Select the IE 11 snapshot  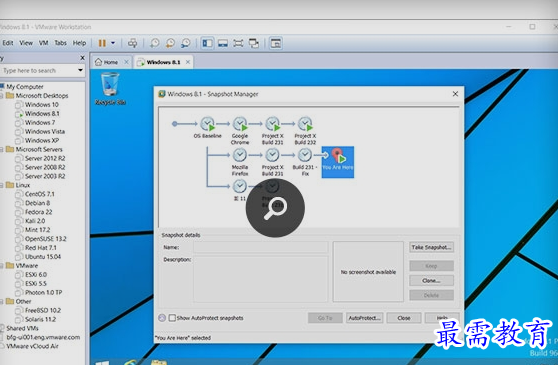point(240,190)
